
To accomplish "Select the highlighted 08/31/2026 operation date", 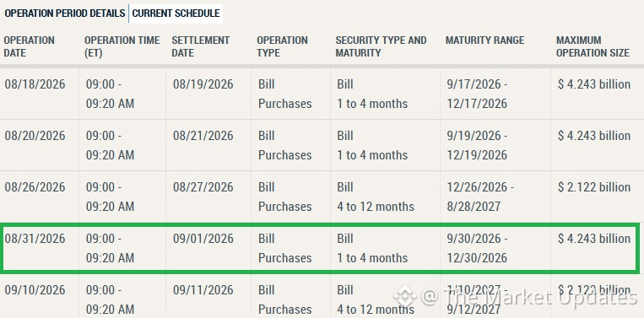I will [x=35, y=239].
